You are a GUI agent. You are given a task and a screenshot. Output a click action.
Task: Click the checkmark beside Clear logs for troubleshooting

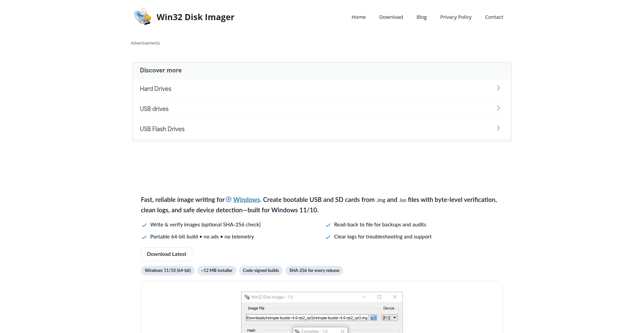[328, 237]
